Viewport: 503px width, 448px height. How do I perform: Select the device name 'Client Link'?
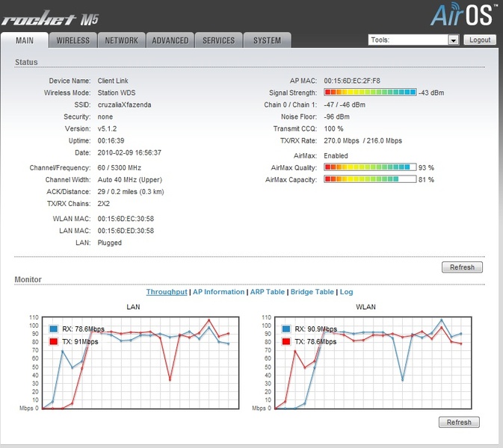tap(113, 81)
